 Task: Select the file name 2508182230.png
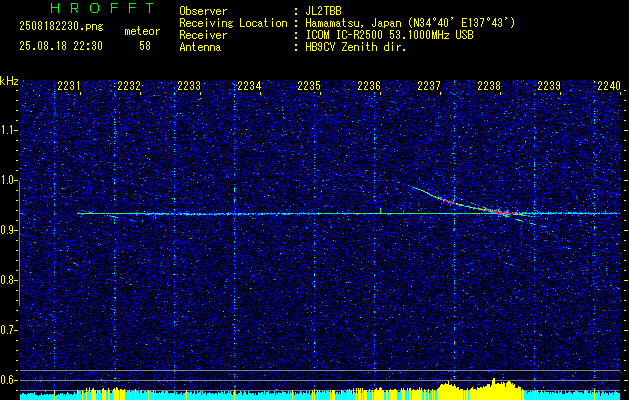pyautogui.click(x=61, y=27)
